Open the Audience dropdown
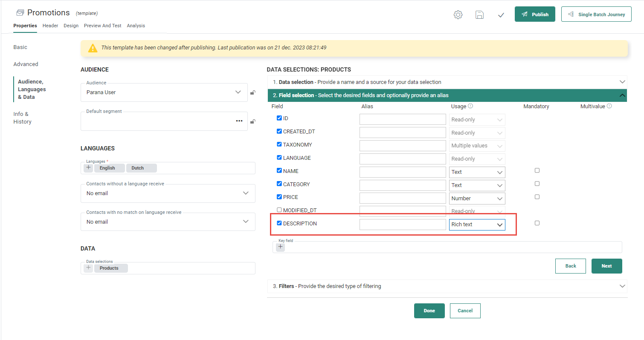The image size is (644, 340). (x=164, y=92)
